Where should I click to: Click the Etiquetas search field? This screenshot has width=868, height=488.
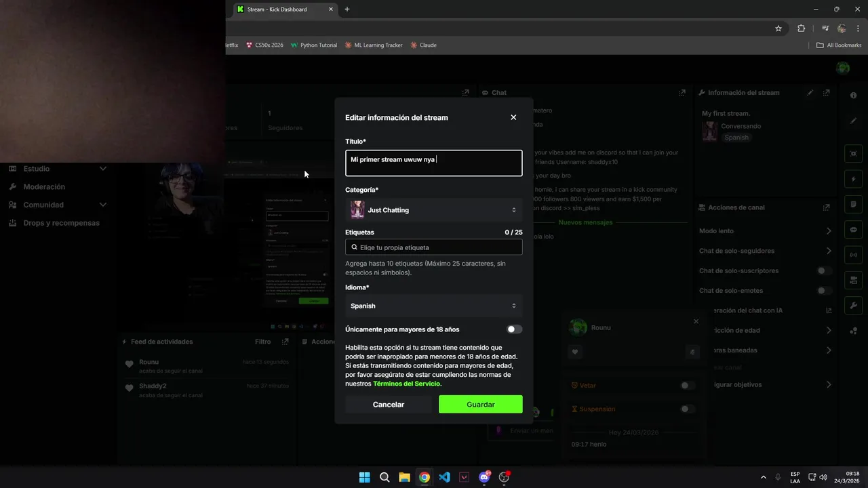pyautogui.click(x=433, y=247)
